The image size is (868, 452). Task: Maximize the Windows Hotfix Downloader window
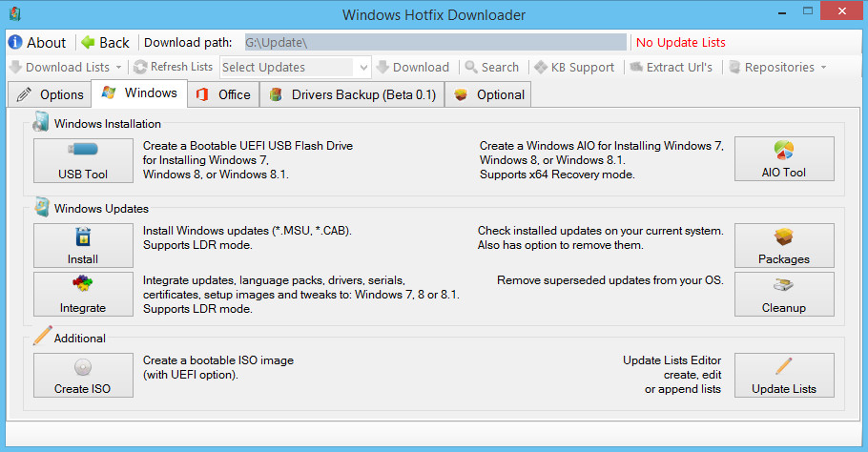click(x=808, y=11)
